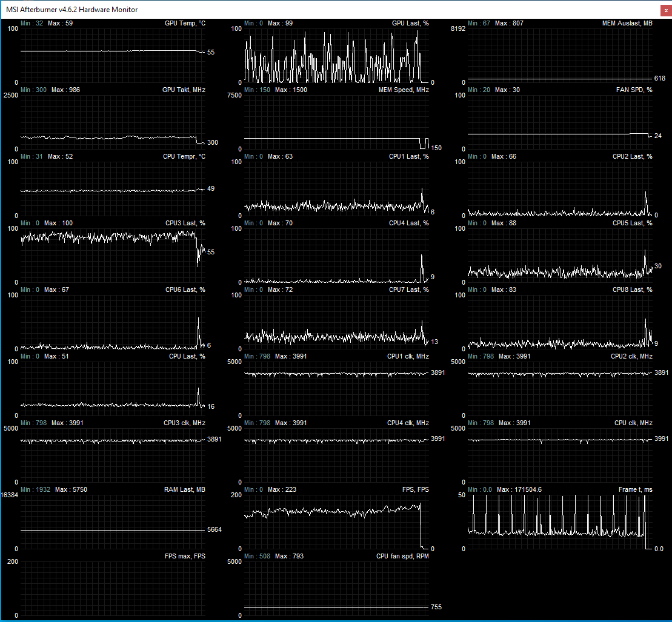Select the 'RAM Last, MB' graph label
Viewport: 672px width, 622px height.
185,489
